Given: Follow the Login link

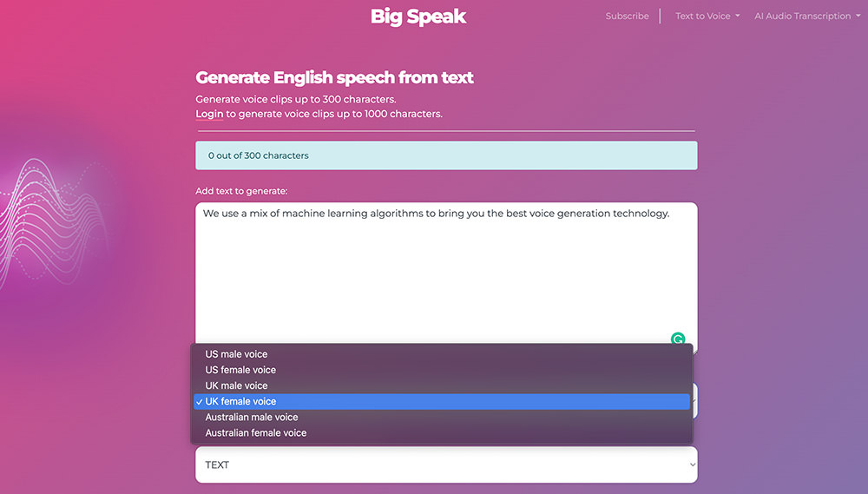Looking at the screenshot, I should click(209, 114).
